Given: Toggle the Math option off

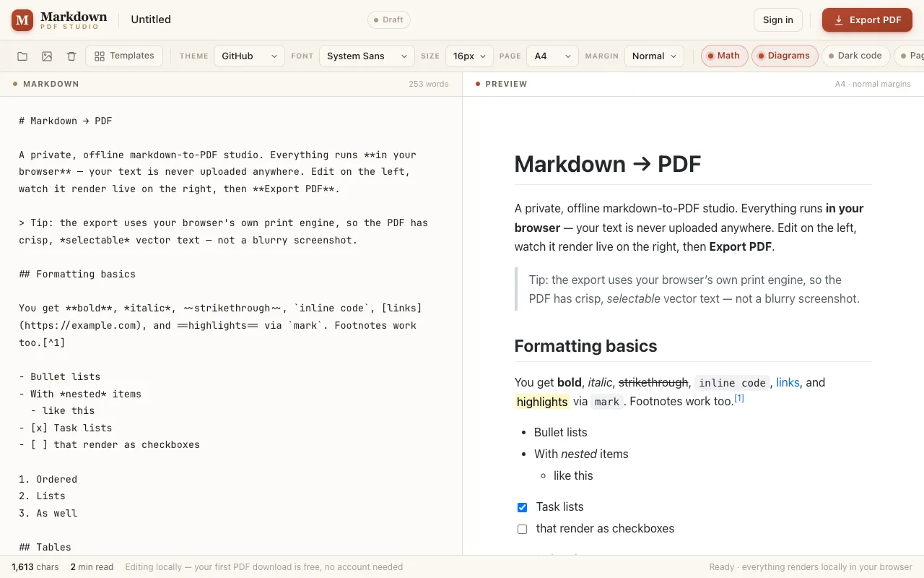Looking at the screenshot, I should click(723, 56).
